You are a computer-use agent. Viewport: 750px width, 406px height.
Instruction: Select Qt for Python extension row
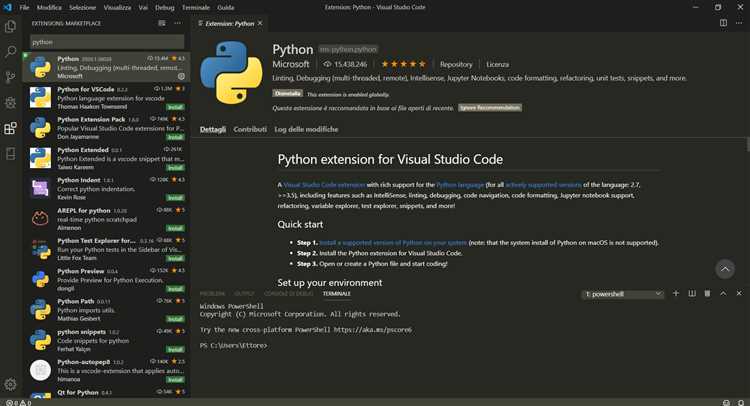[107, 393]
